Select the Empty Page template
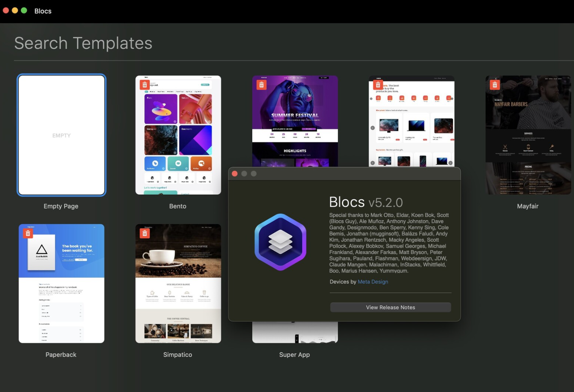Viewport: 574px width, 392px height. (x=61, y=135)
